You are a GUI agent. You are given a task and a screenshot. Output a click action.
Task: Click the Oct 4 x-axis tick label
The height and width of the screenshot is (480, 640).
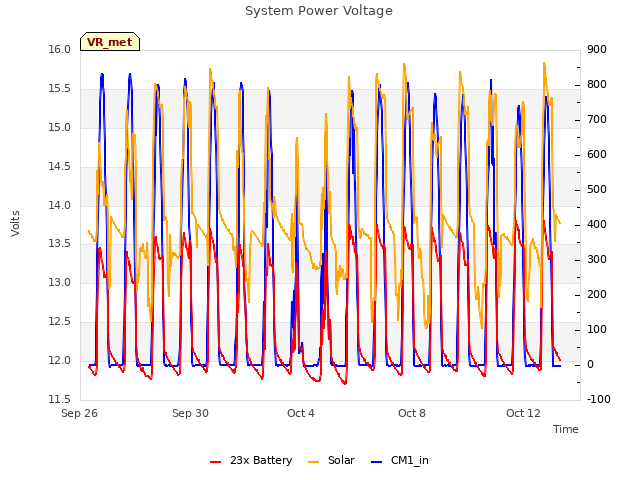[301, 413]
